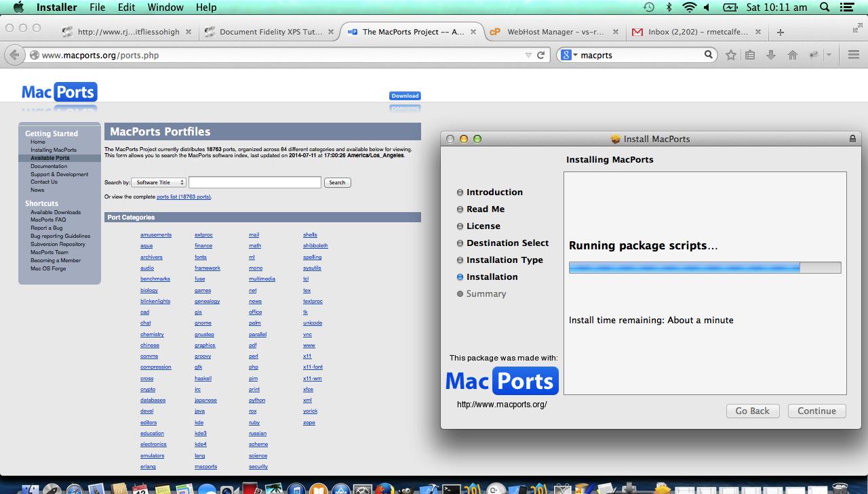Click the MacPorts logo on web page

point(59,92)
